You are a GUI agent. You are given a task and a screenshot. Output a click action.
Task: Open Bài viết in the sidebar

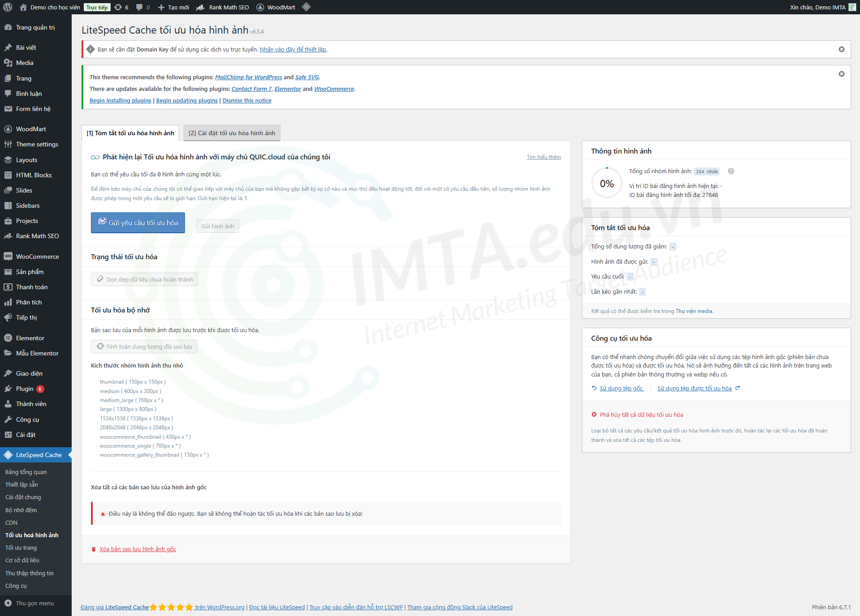click(36, 47)
